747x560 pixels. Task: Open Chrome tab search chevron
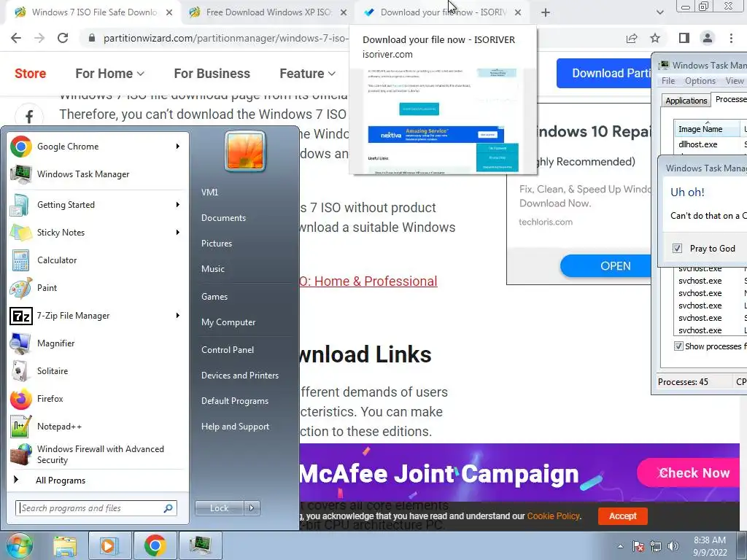click(659, 12)
